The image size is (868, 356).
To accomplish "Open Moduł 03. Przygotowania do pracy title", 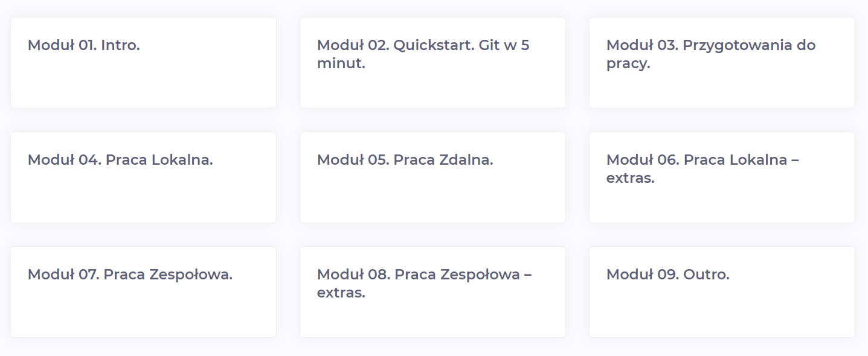I will [710, 46].
